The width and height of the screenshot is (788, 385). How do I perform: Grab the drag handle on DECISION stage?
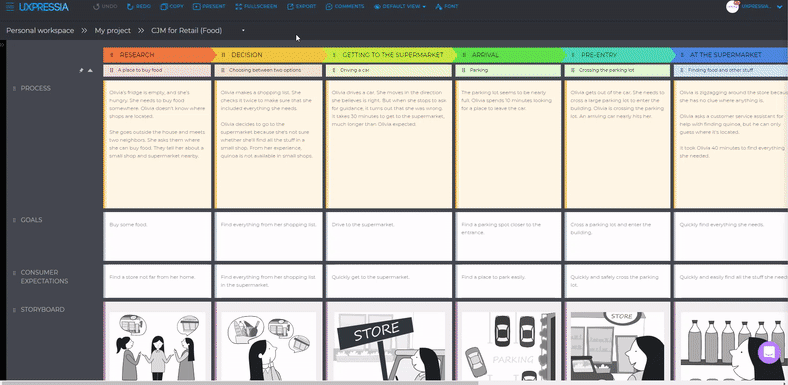[223, 55]
